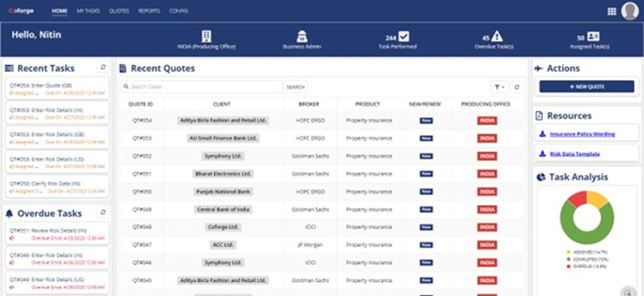This screenshot has width=644, height=296.
Task: Click the Task Analysis pie icon
Action: coord(541,177)
